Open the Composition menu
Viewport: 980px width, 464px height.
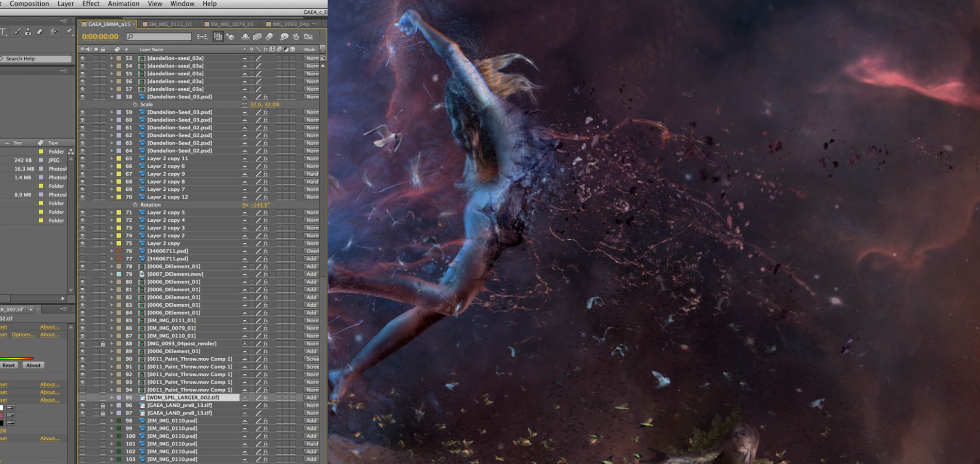pyautogui.click(x=29, y=4)
